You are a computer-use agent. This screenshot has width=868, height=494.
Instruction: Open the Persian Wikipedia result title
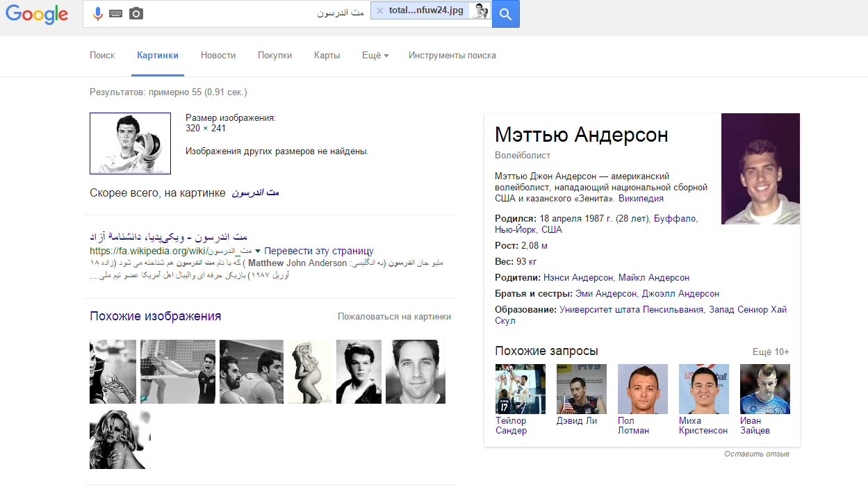169,236
